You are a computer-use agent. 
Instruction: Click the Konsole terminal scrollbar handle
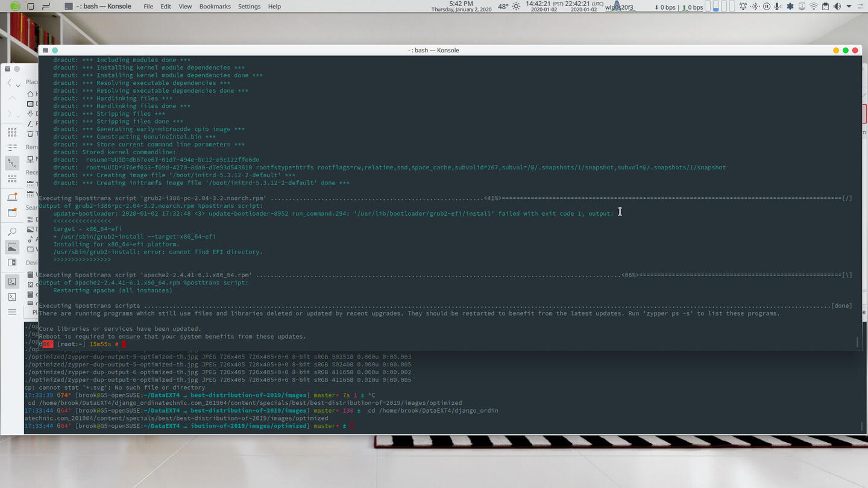(x=857, y=342)
